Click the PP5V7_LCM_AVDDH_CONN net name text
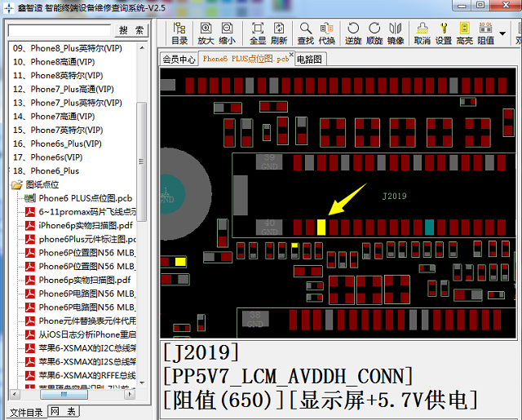The width and height of the screenshot is (522, 420). [288, 377]
